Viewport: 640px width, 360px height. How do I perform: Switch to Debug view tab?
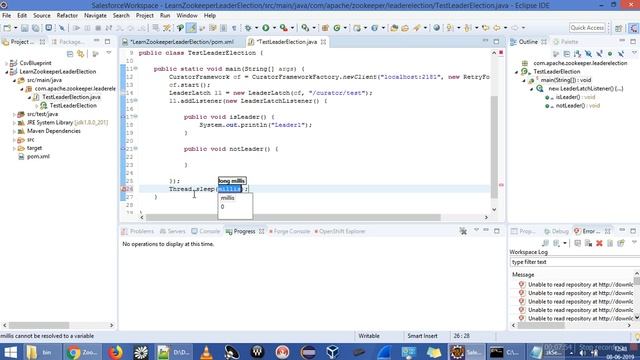point(556,231)
